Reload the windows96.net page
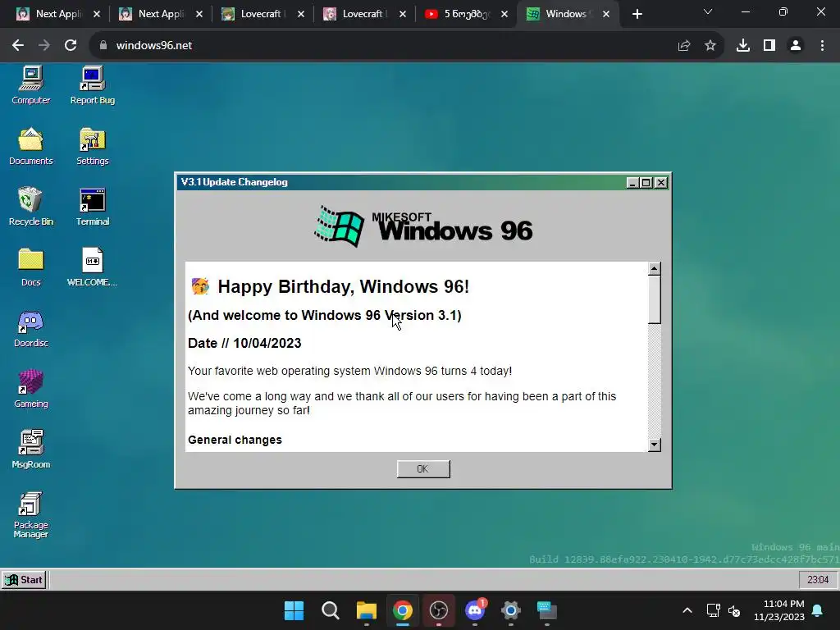 (71, 46)
